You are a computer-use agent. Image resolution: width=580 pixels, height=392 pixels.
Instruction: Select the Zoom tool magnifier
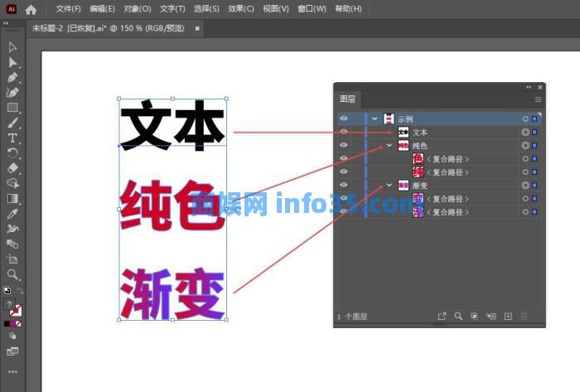coord(12,274)
